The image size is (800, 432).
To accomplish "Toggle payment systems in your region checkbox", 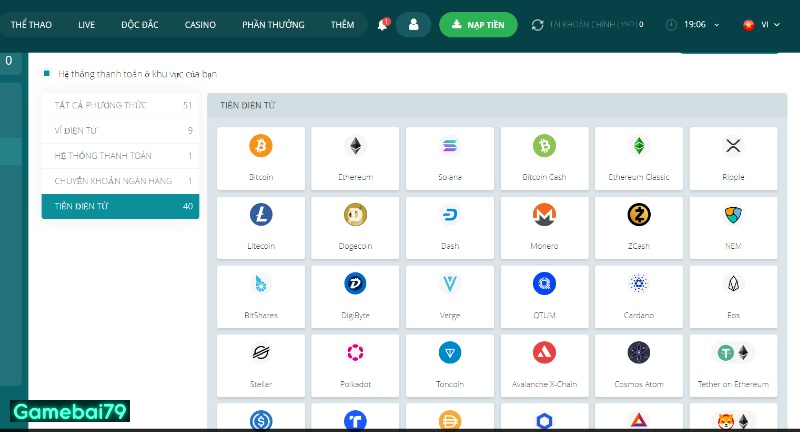I will point(47,73).
